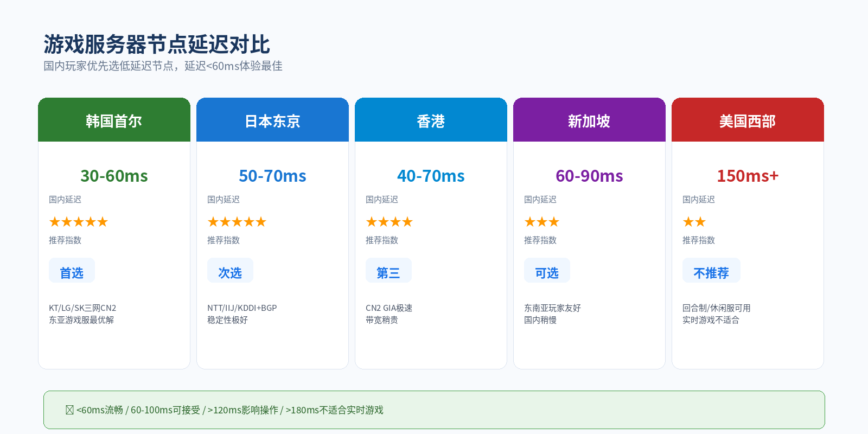Viewport: 868px width, 434px height.
Task: Select the four-star rating in the 香港 card
Action: point(390,222)
